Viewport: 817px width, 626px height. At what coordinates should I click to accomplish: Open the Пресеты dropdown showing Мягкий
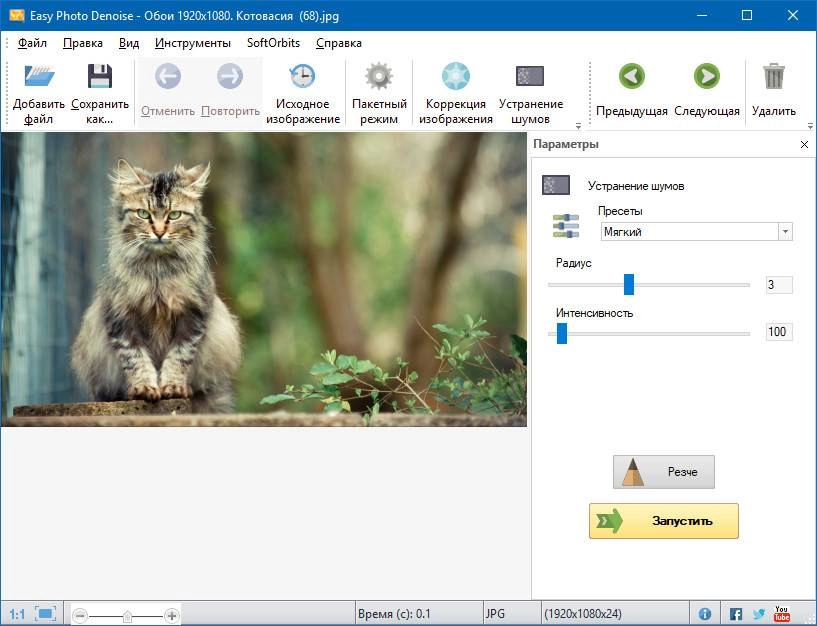point(697,232)
